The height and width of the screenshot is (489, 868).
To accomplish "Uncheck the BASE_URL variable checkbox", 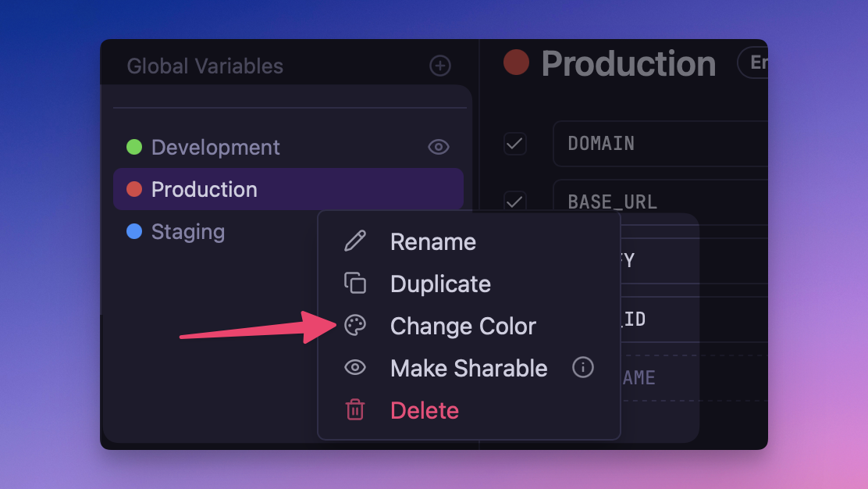I will [514, 201].
